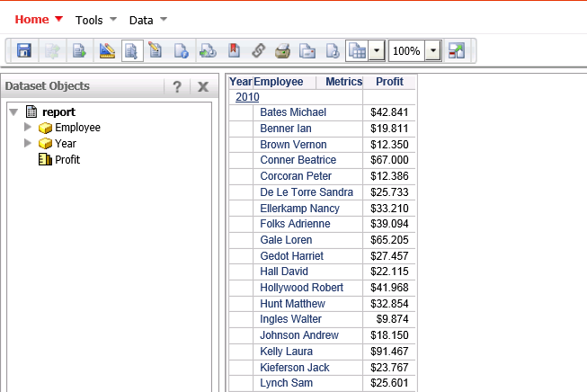Click the Profit column header
The width and height of the screenshot is (587, 392).
(389, 82)
